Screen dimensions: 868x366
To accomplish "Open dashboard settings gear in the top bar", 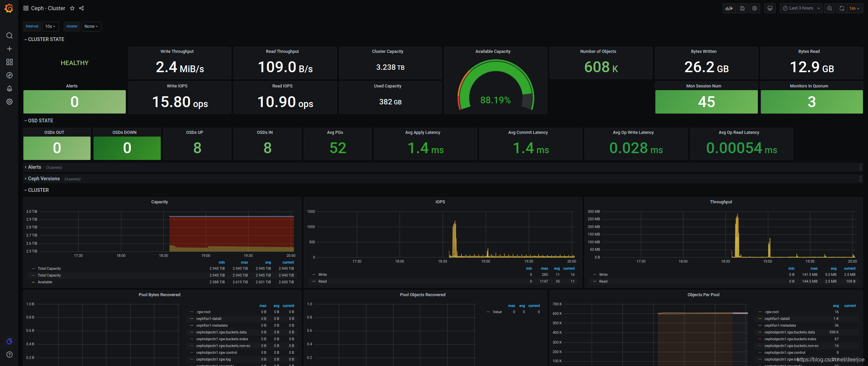I will (754, 8).
